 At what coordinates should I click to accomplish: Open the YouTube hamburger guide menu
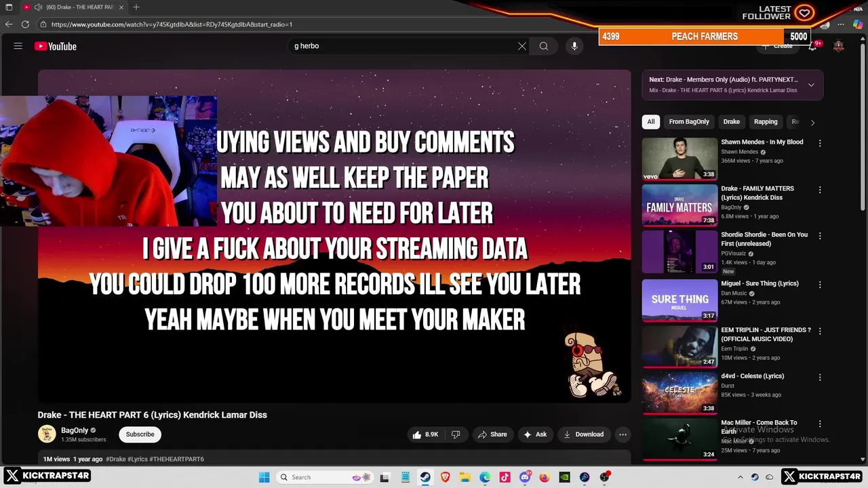pos(18,46)
